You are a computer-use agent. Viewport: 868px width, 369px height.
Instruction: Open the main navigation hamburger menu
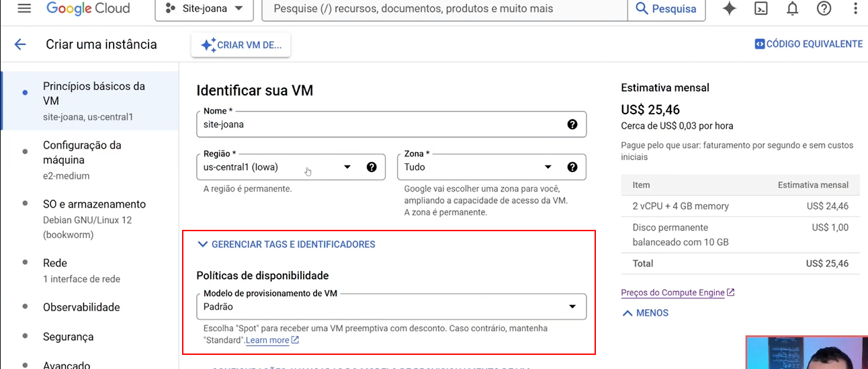tap(24, 9)
